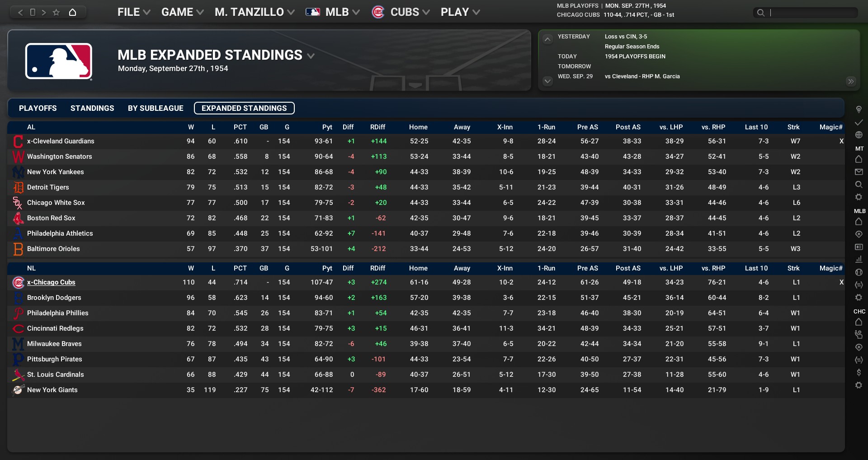This screenshot has height=460, width=868.
Task: Open the transactions icon under CHC section
Action: coord(859,360)
